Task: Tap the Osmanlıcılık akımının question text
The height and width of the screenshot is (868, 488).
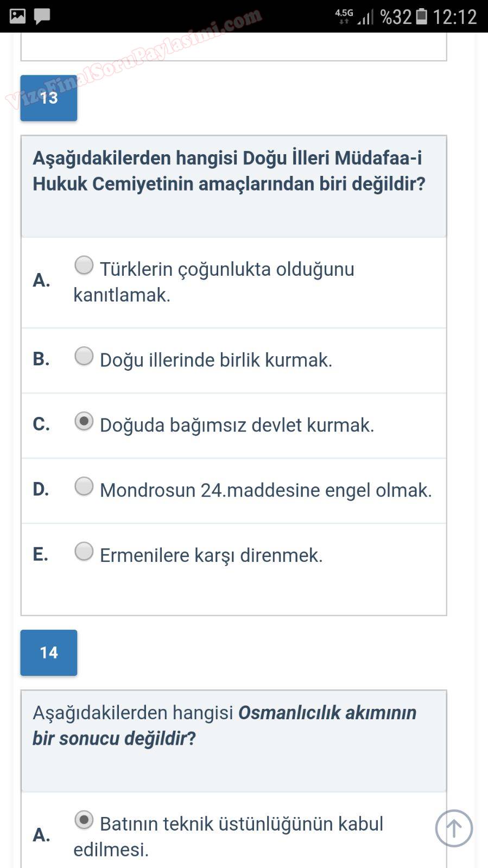Action: pyautogui.click(x=224, y=725)
